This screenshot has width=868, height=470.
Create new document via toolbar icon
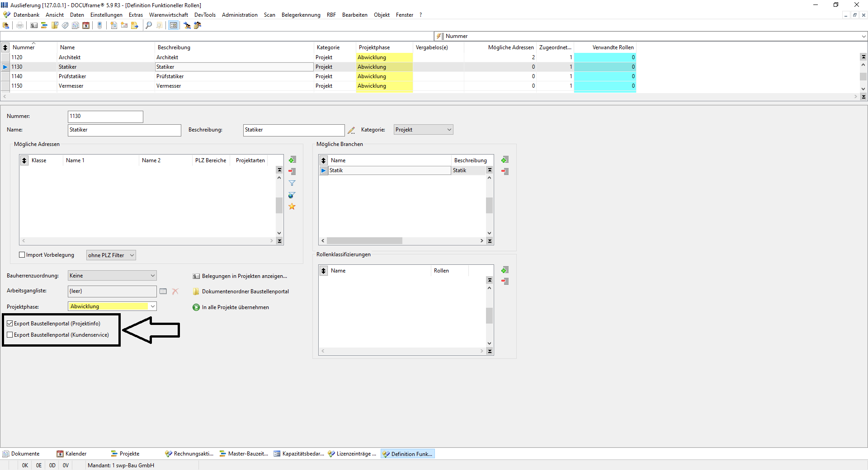[114, 25]
